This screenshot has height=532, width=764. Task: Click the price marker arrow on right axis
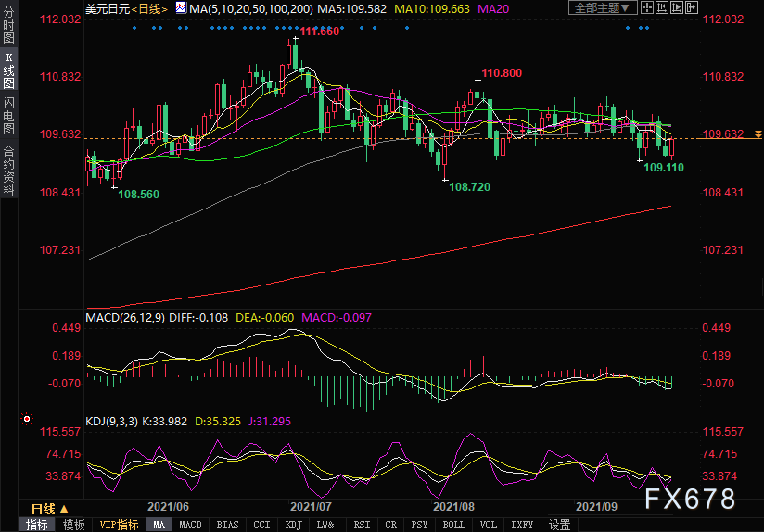(758, 134)
